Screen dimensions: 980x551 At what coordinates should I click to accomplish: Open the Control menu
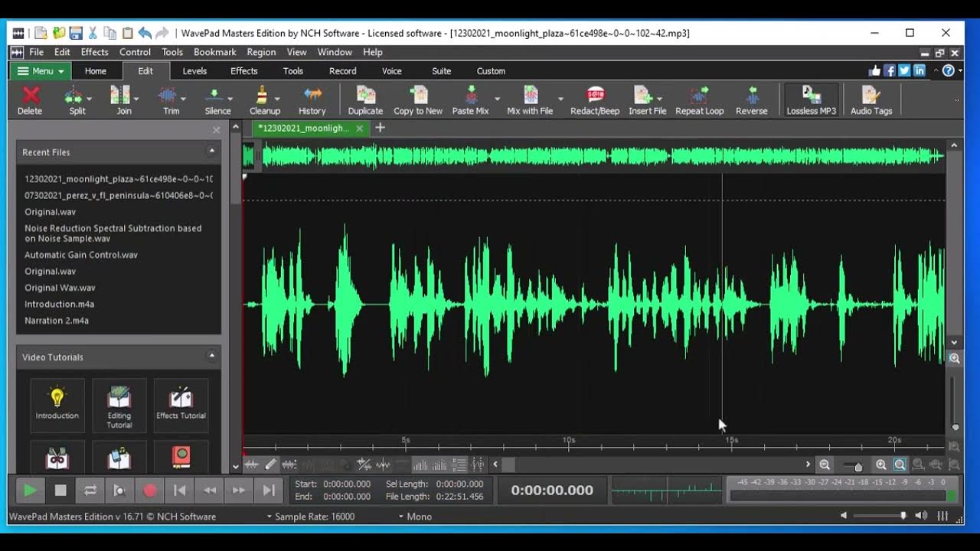tap(135, 52)
